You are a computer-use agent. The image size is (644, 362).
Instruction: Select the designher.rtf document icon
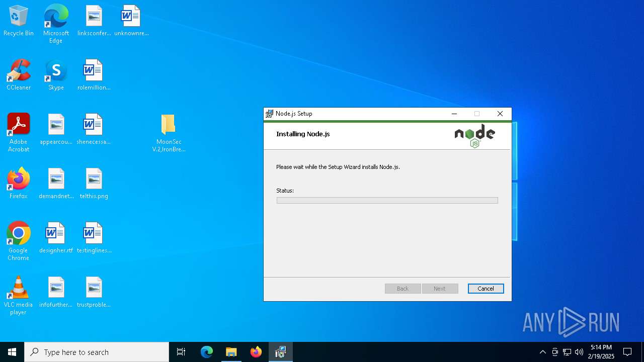tap(56, 238)
